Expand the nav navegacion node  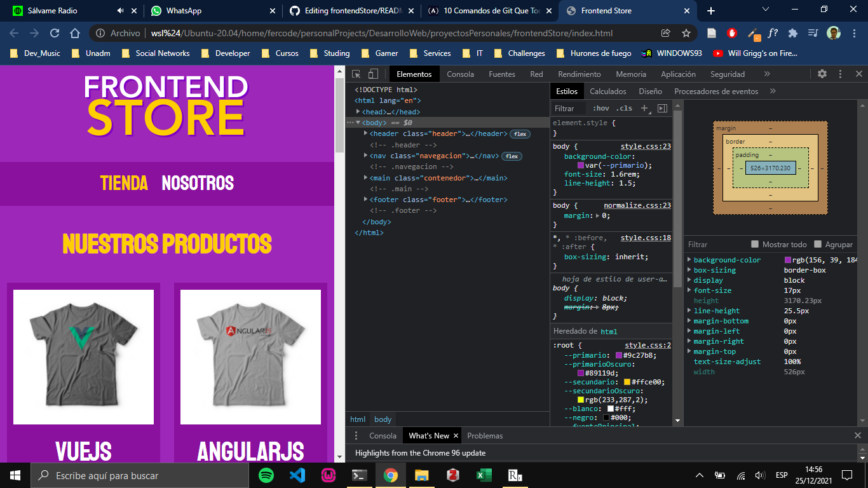pyautogui.click(x=365, y=156)
